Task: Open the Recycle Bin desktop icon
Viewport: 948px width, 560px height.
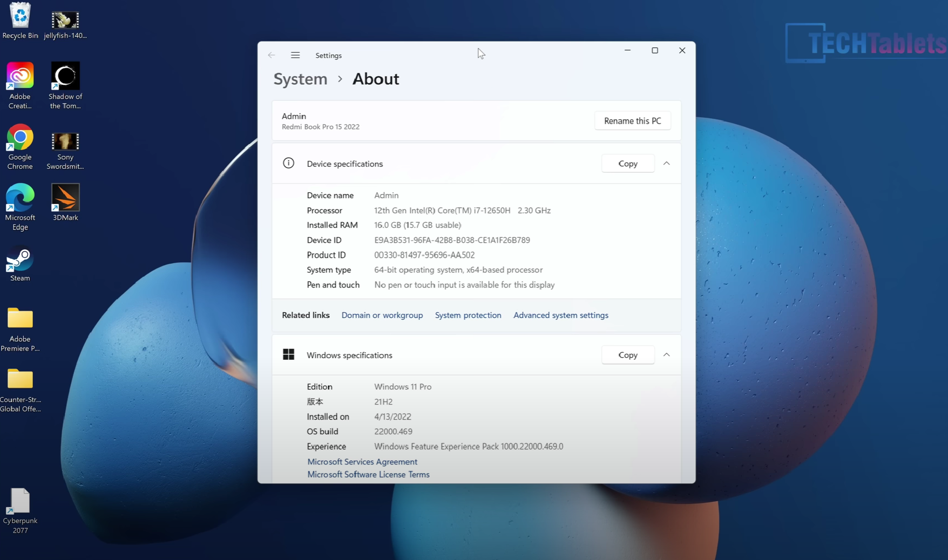Action: pyautogui.click(x=20, y=18)
